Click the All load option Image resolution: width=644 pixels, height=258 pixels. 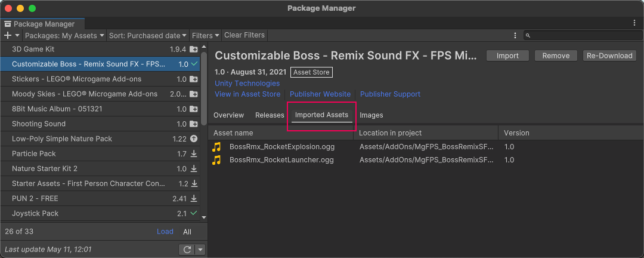point(187,232)
